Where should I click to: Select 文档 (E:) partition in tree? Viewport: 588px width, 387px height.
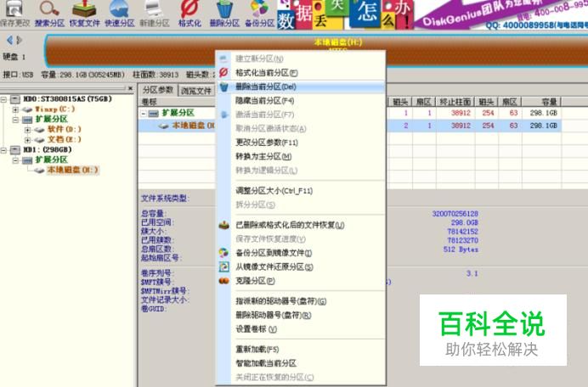click(x=64, y=139)
